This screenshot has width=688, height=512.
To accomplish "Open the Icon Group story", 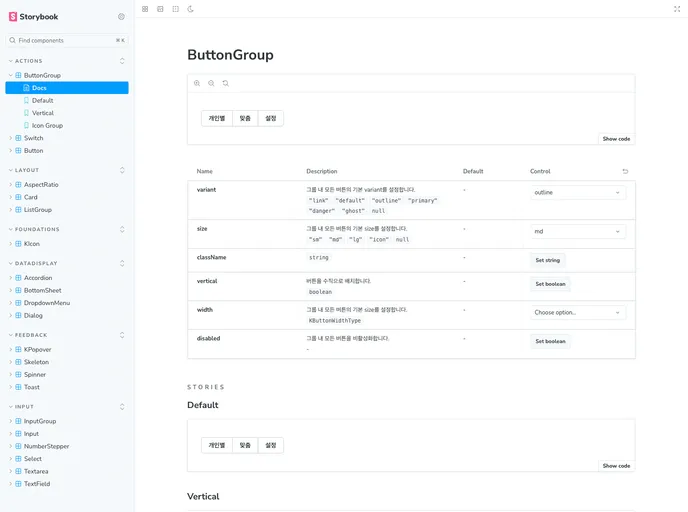I will (47, 125).
